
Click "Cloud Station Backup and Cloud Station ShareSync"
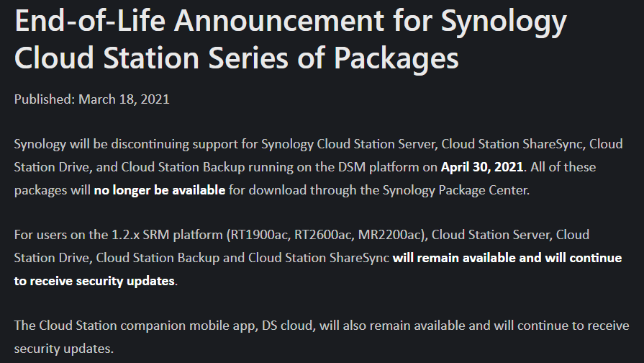(242, 258)
